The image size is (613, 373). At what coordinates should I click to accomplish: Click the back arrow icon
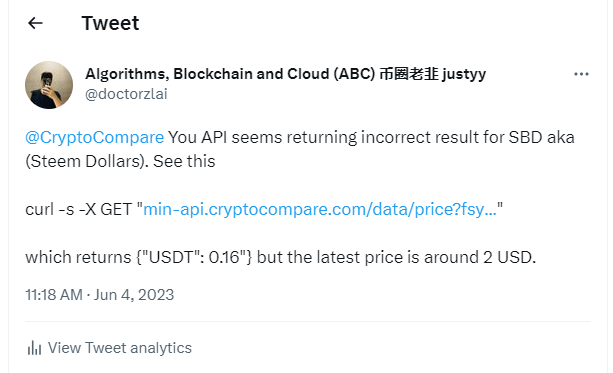[35, 23]
